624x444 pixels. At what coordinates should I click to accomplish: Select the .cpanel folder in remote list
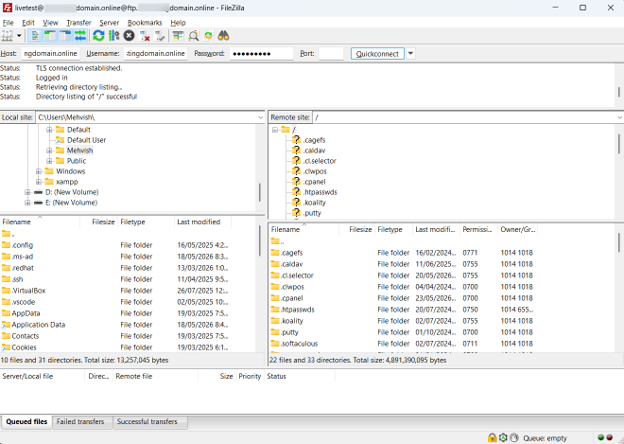[292, 298]
